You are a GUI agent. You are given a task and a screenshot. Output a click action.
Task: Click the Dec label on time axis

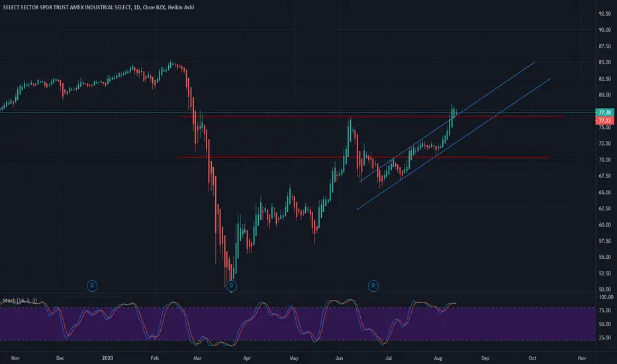pos(60,358)
